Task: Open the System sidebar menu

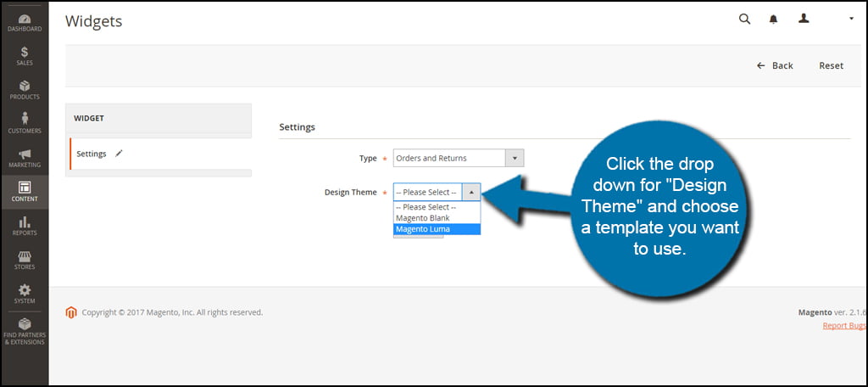Action: pyautogui.click(x=25, y=294)
